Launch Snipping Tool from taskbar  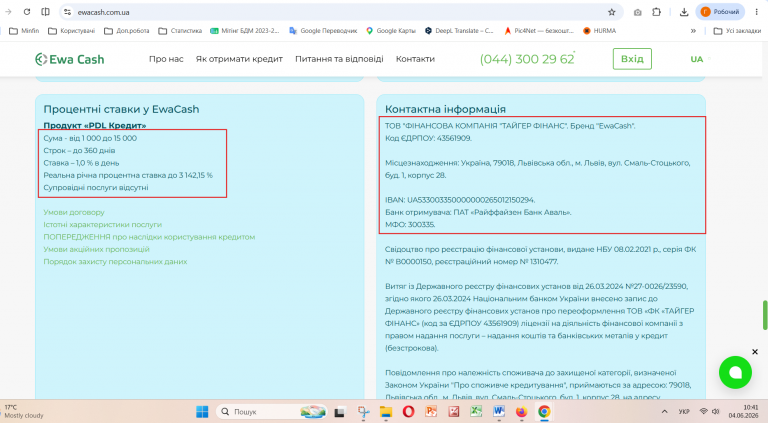(x=363, y=412)
